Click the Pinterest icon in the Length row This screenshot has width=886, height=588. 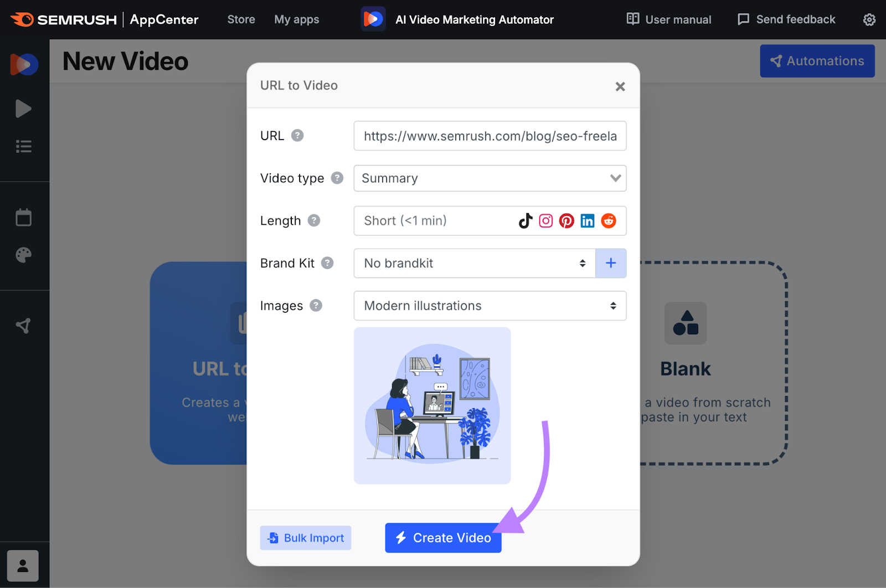point(566,220)
